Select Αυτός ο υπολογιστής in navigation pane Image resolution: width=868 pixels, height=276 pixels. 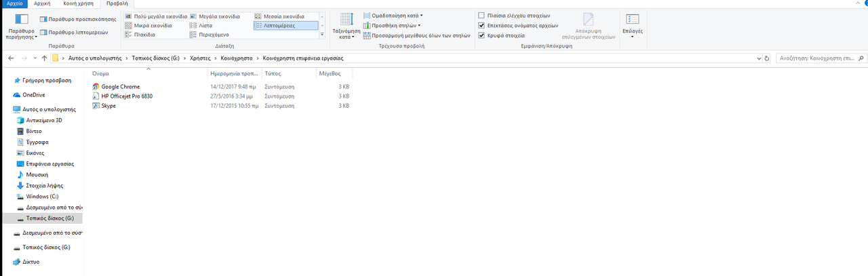pos(43,109)
